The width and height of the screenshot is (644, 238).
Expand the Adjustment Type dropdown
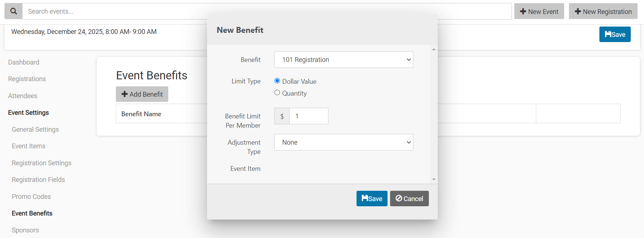pos(344,142)
